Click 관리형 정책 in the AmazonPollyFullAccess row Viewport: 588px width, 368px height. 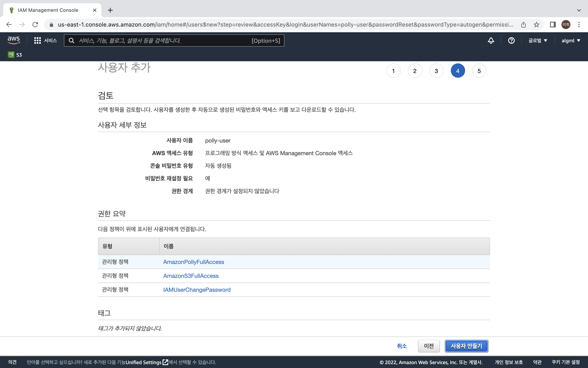click(x=115, y=262)
